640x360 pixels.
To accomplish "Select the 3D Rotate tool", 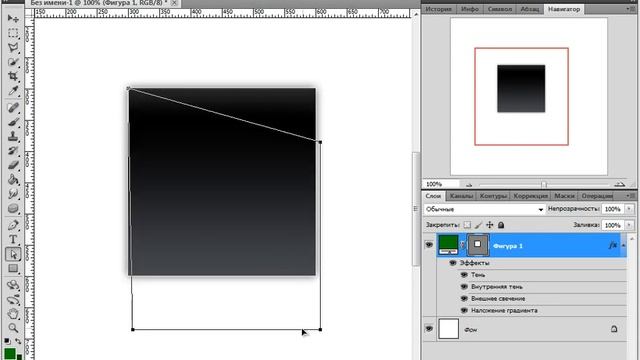I will point(13,285).
